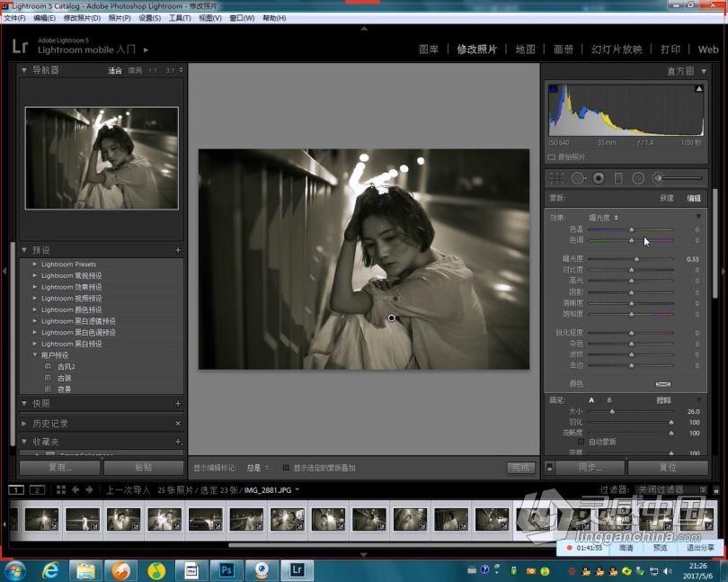The width and height of the screenshot is (728, 582).
Task: Click the 复位 button
Action: pos(668,468)
